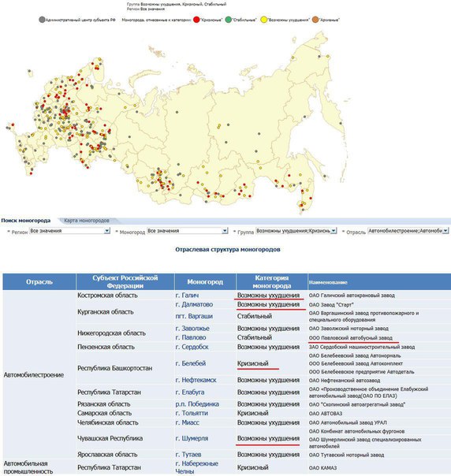
Task: Click the orange 'Архивные' legend circle
Action: click(x=315, y=20)
